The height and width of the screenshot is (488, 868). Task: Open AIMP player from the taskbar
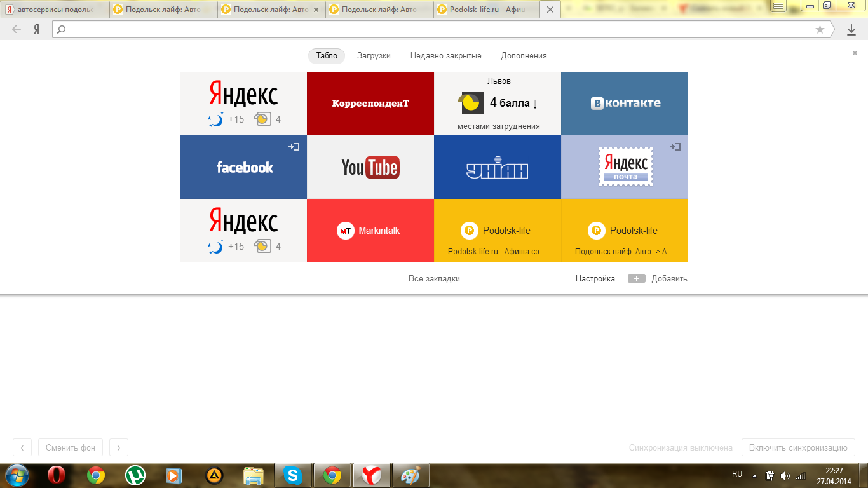pyautogui.click(x=214, y=475)
